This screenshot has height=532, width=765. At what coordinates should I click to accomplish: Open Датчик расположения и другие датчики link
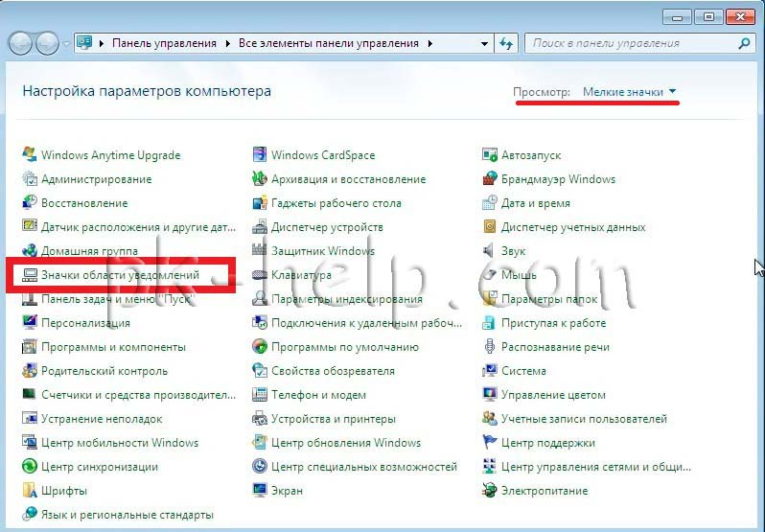click(139, 227)
